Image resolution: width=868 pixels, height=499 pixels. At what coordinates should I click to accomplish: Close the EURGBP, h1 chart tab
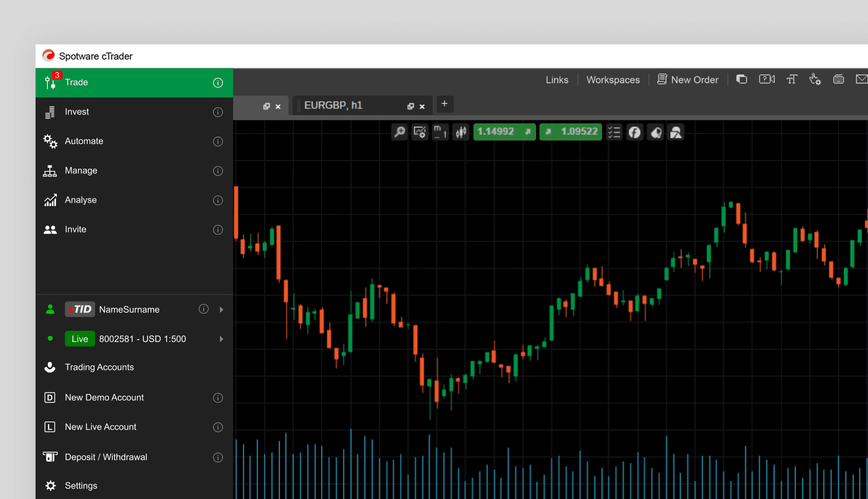pos(422,107)
